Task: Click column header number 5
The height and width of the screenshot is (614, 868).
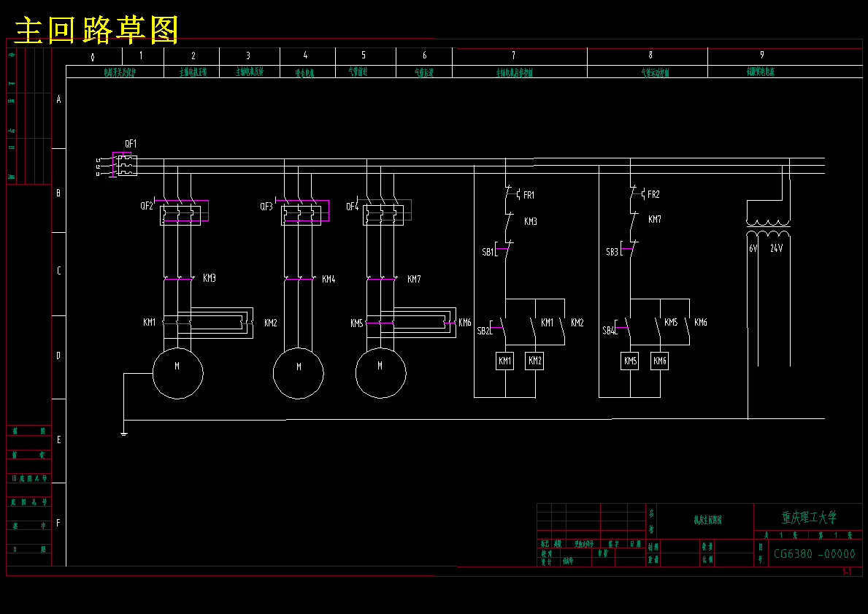Action: pyautogui.click(x=364, y=55)
